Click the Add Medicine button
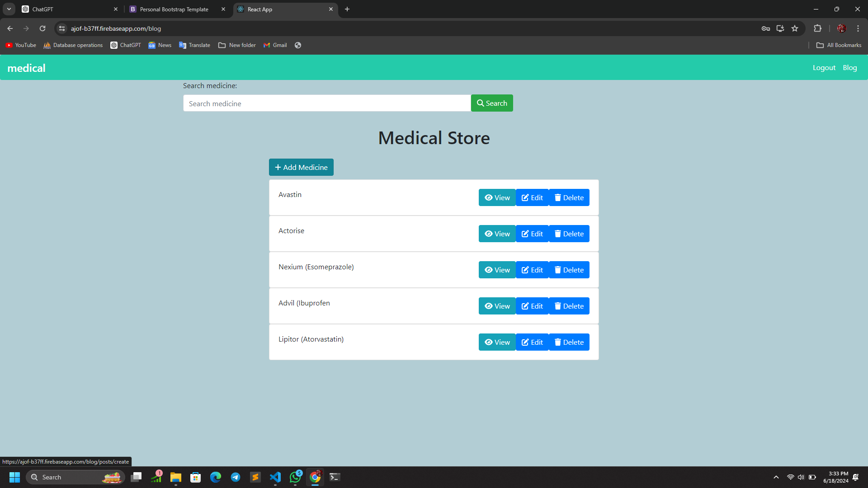This screenshot has width=868, height=488. 301,167
